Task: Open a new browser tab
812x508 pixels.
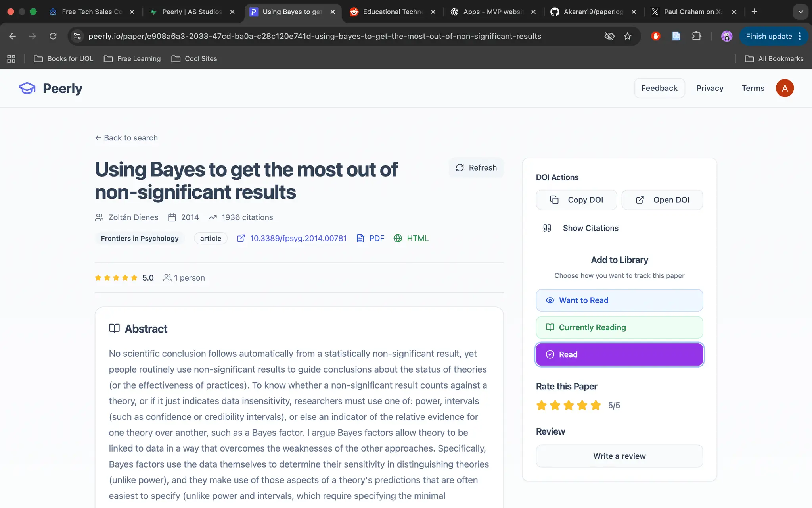Action: click(755, 12)
